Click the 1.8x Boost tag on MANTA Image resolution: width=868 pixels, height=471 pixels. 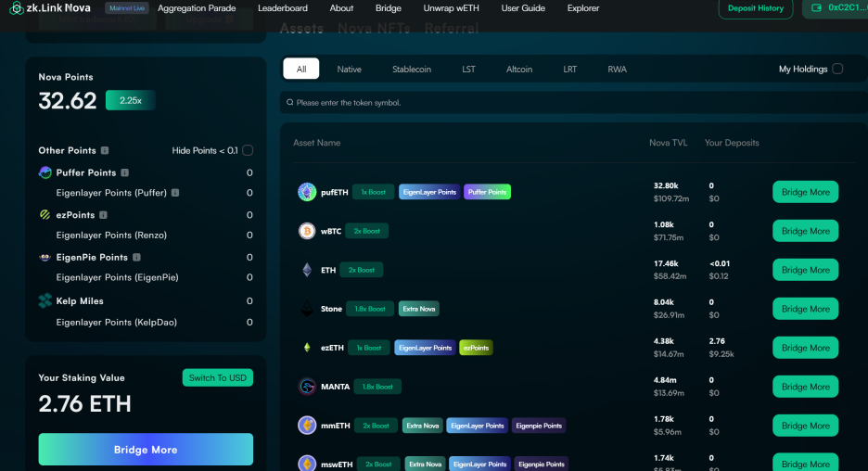click(x=377, y=387)
